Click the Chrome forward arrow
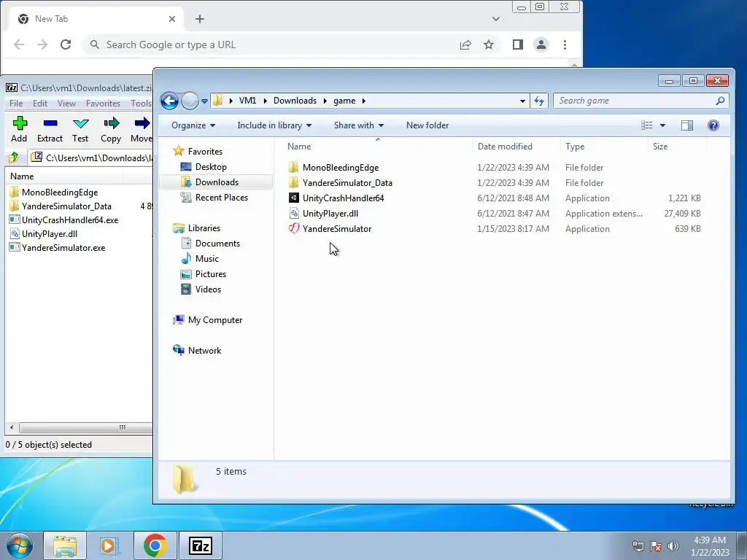This screenshot has height=560, width=747. coord(42,44)
